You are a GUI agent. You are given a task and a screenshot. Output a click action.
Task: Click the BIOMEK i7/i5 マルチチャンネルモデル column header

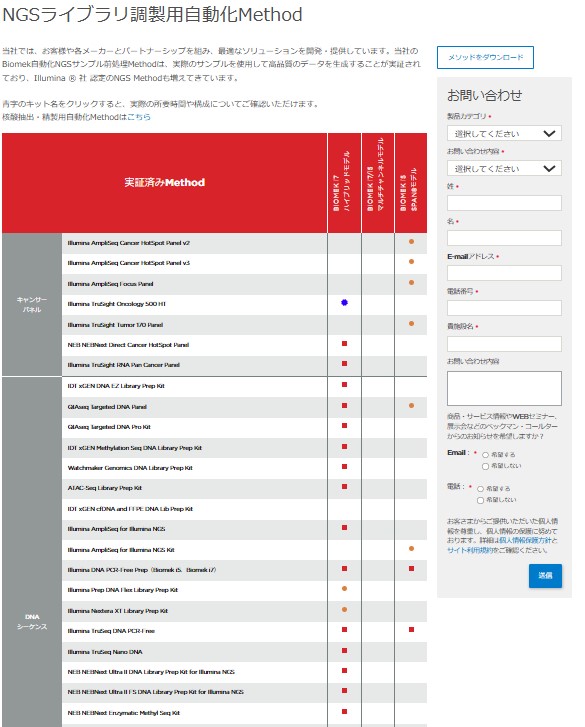point(378,183)
